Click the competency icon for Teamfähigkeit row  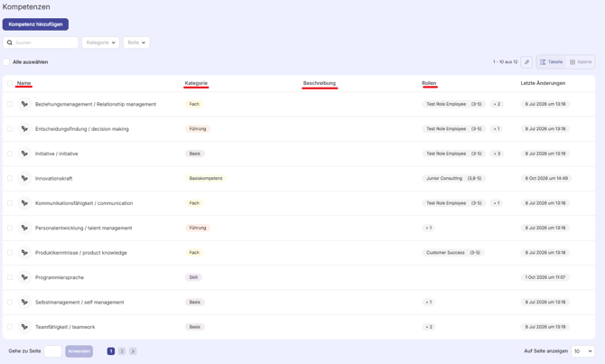point(24,327)
